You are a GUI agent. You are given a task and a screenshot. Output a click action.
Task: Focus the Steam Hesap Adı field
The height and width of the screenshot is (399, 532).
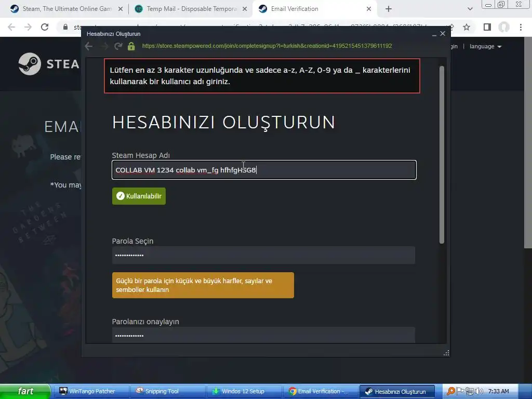tap(264, 170)
